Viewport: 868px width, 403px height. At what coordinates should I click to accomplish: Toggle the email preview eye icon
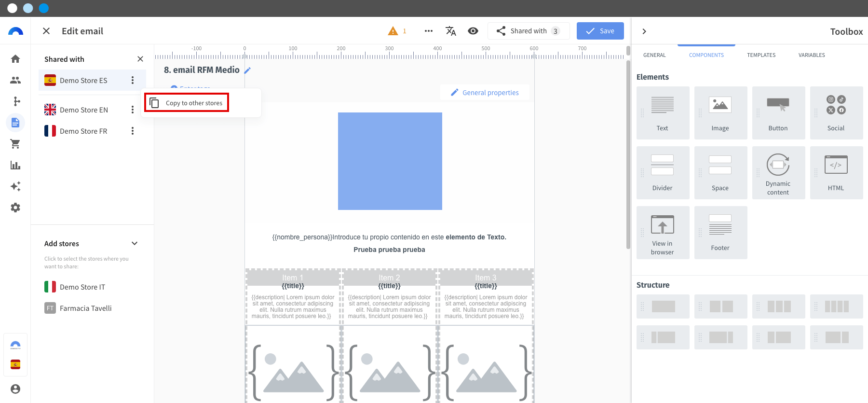473,31
